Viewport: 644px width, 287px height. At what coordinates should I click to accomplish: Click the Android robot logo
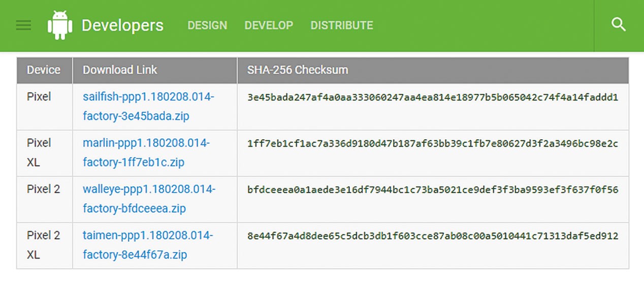(60, 25)
